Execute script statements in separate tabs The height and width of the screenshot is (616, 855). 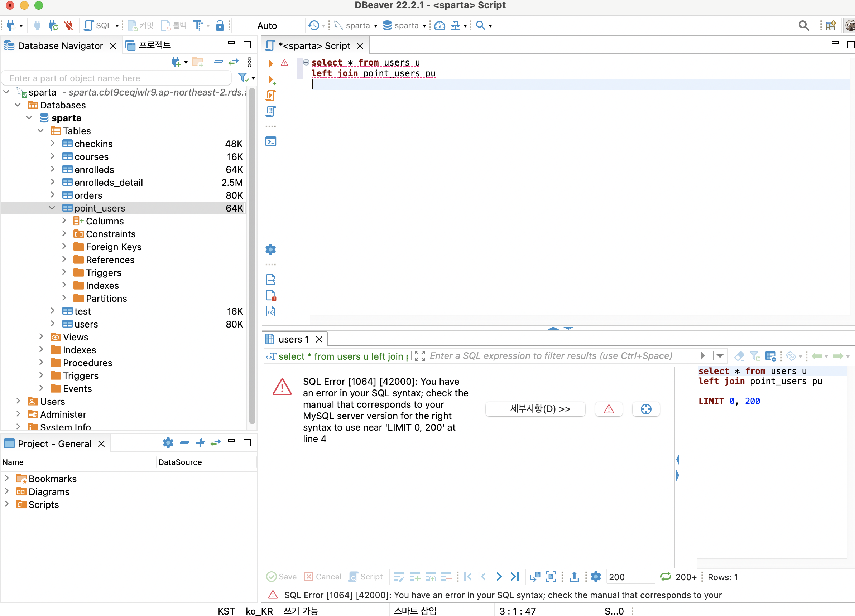[271, 112]
